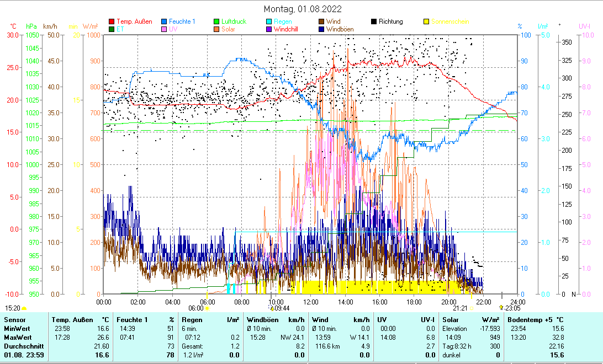Click the orange Solar legend swatch
Image resolution: width=603 pixels, height=364 pixels.
216,29
